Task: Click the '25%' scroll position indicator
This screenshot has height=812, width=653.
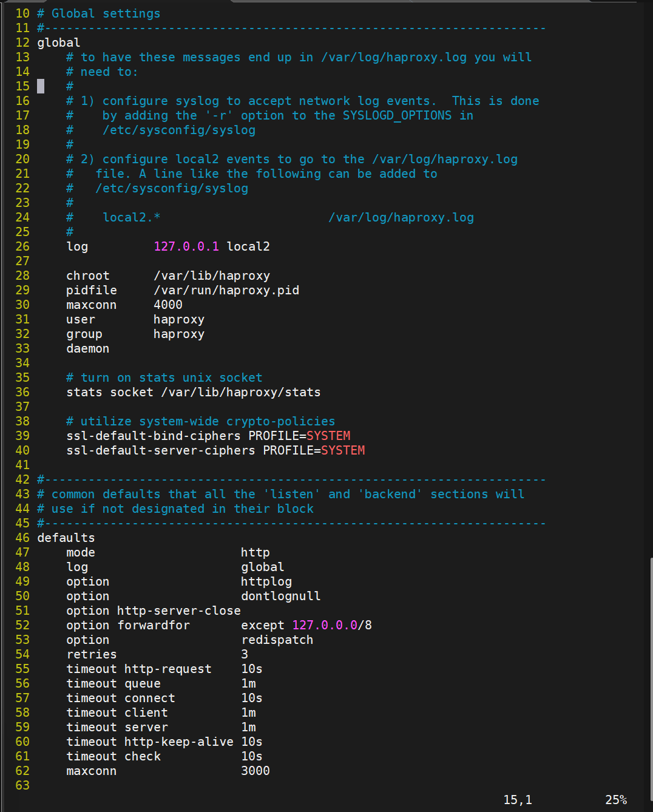Action: 616,800
